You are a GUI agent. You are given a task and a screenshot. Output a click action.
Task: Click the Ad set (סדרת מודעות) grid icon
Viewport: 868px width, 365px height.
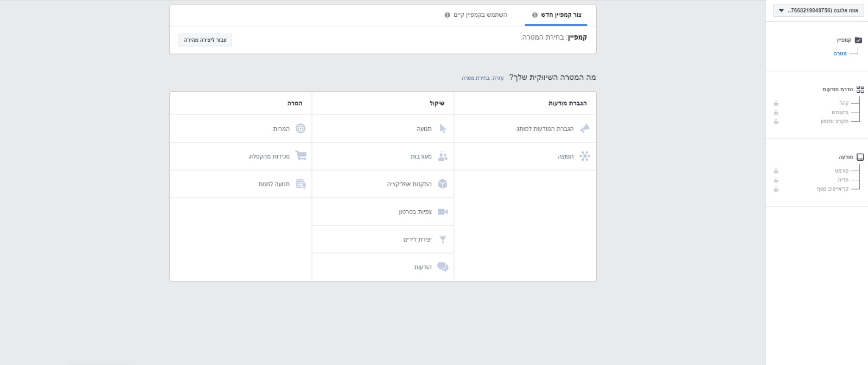[x=860, y=90]
